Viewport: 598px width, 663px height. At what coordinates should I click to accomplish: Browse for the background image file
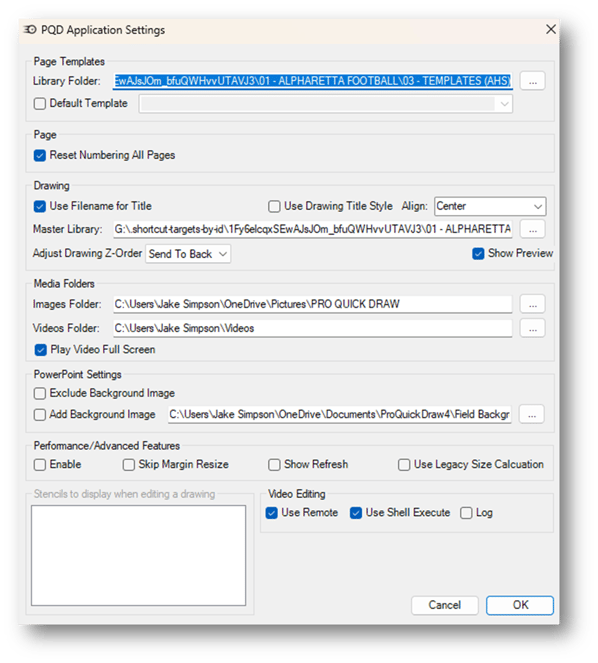[x=532, y=414]
